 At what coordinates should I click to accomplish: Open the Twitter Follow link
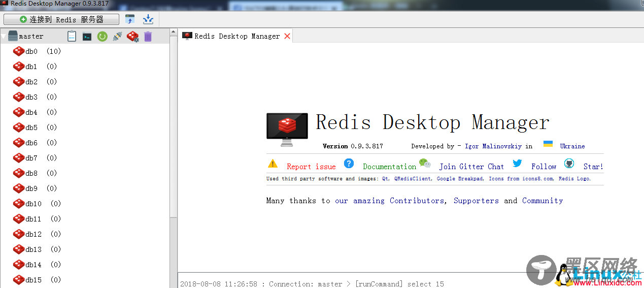(x=544, y=167)
